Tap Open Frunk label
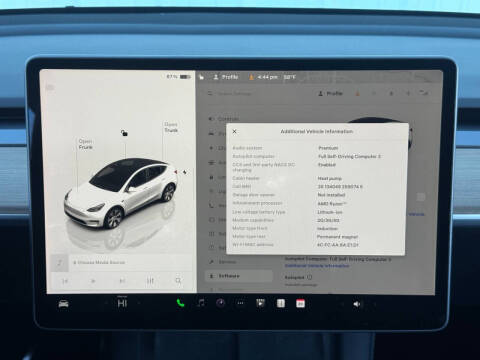Viewport: 480px width, 360px height. (85, 144)
